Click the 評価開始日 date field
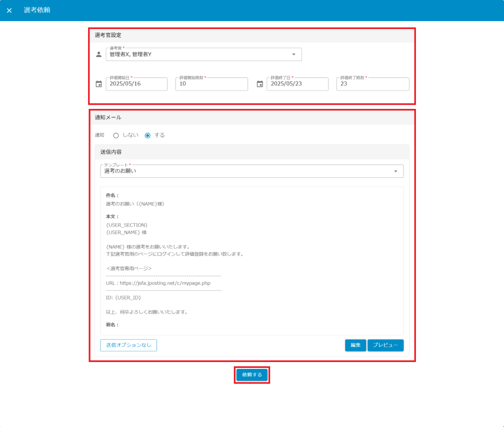The width and height of the screenshot is (504, 427). click(x=136, y=84)
